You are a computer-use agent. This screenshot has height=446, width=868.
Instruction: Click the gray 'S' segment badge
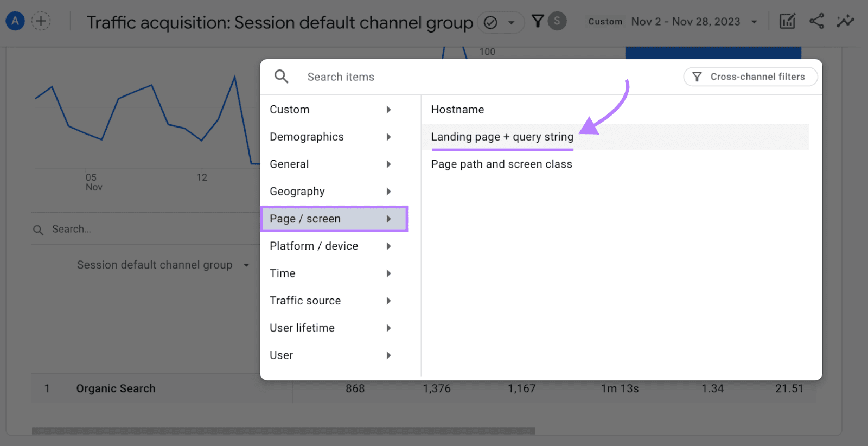point(557,22)
